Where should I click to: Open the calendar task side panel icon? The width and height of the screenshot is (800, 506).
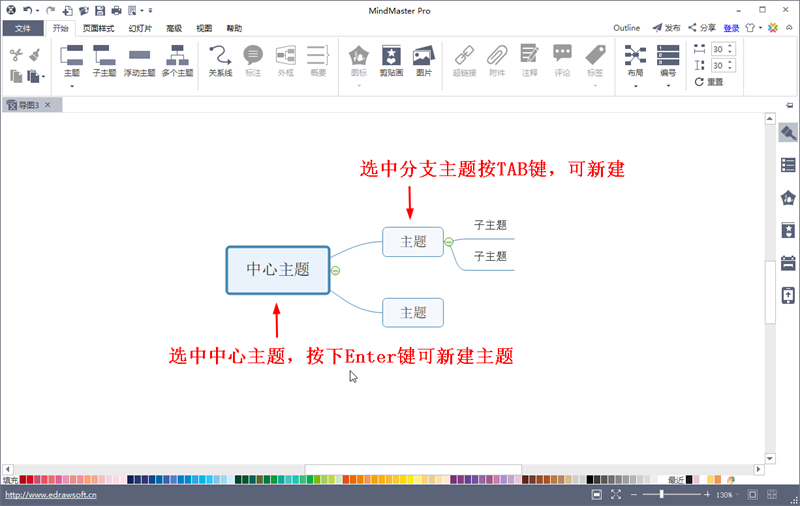pos(788,263)
